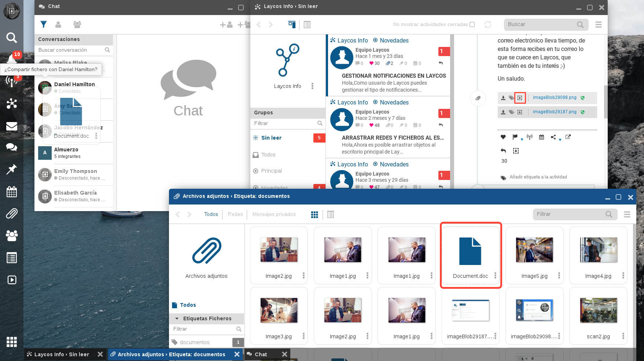Select the Document.doc file thumbnail
This screenshot has height=361, width=644.
(471, 255)
